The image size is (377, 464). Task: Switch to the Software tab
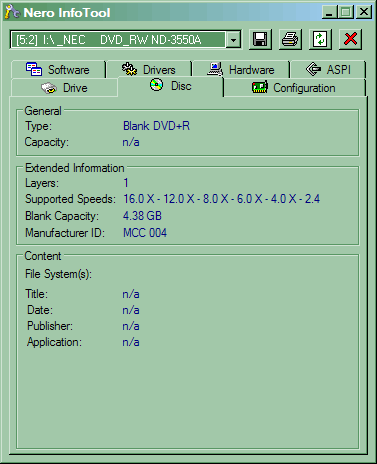(58, 70)
